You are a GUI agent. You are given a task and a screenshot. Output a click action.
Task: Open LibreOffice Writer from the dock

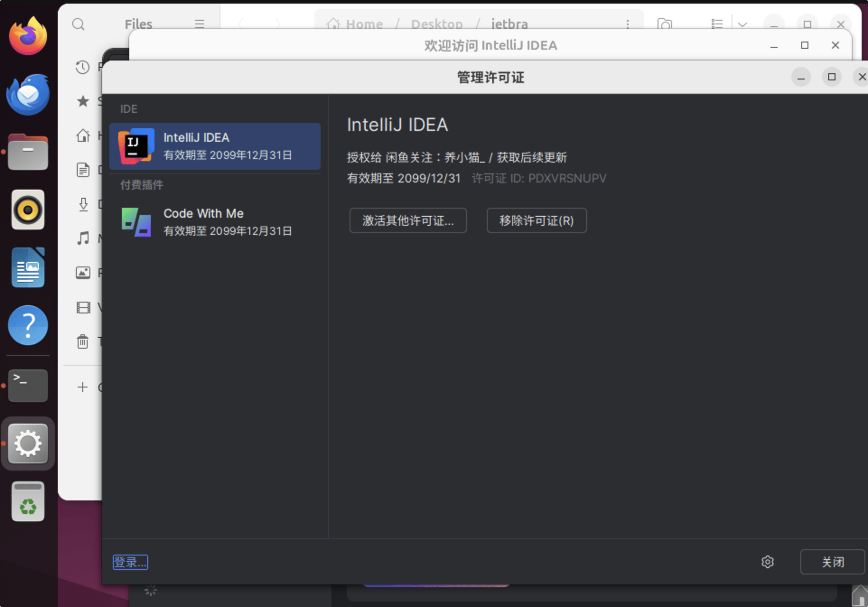click(28, 267)
